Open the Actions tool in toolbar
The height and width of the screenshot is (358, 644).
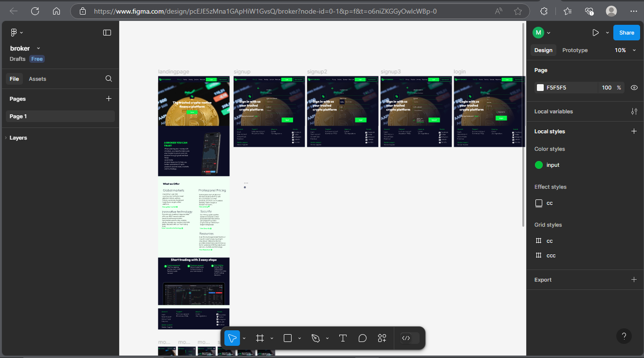pyautogui.click(x=382, y=338)
